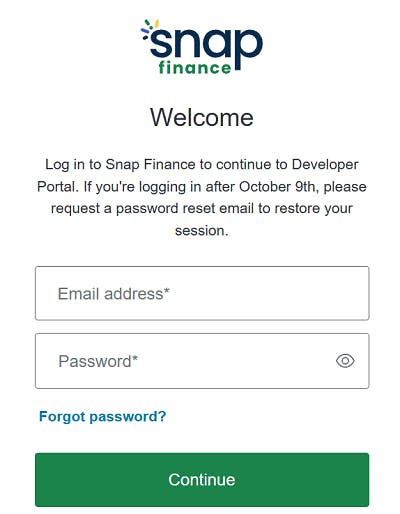Click "Snap Finance" in the login instructions
The image size is (400, 514).
pos(150,165)
